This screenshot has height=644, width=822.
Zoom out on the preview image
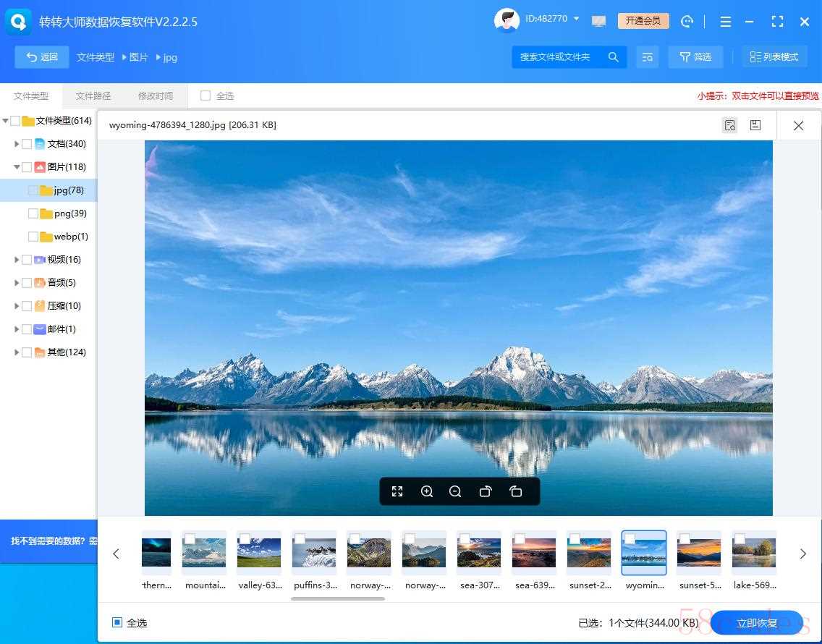click(455, 491)
